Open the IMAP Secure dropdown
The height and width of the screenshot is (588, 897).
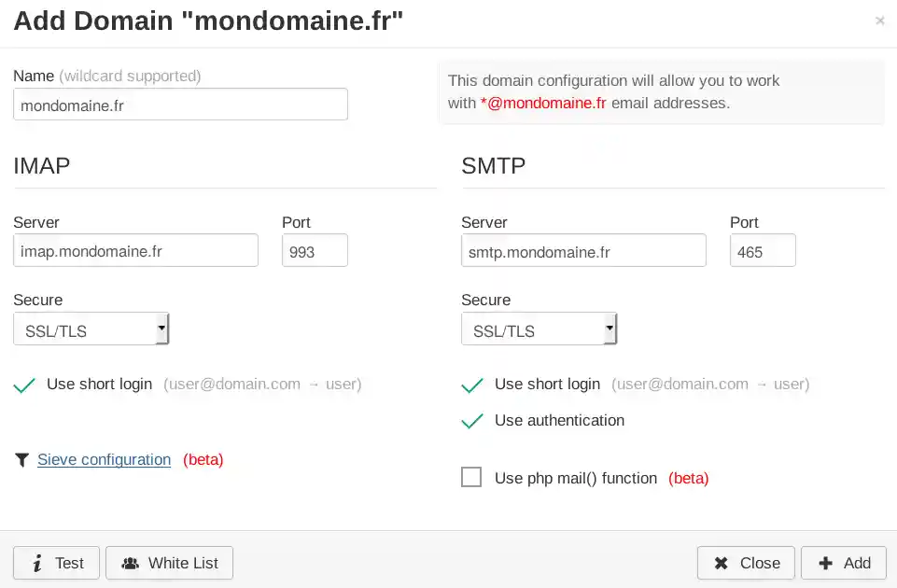coord(91,330)
